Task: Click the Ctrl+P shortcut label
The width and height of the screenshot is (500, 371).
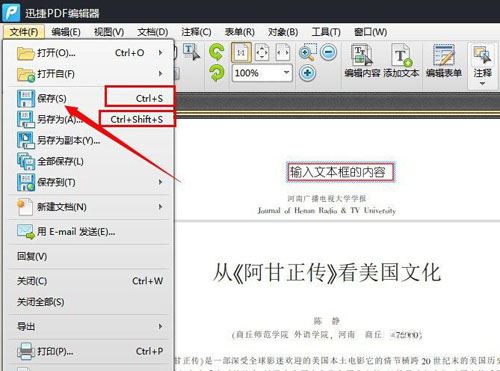Action: (149, 351)
